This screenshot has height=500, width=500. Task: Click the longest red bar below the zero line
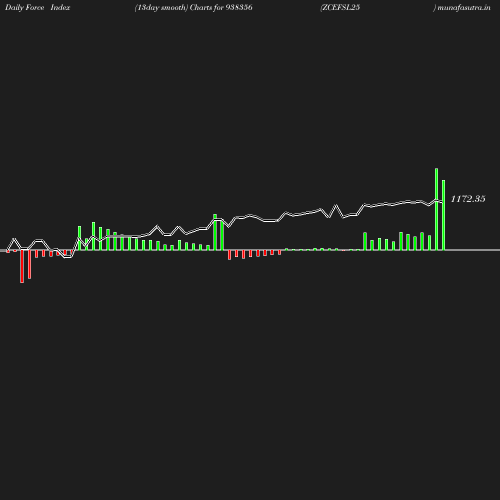[x=22, y=266]
